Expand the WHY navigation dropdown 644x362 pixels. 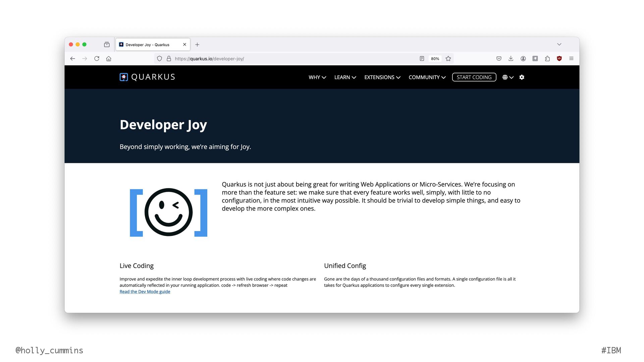coord(317,77)
